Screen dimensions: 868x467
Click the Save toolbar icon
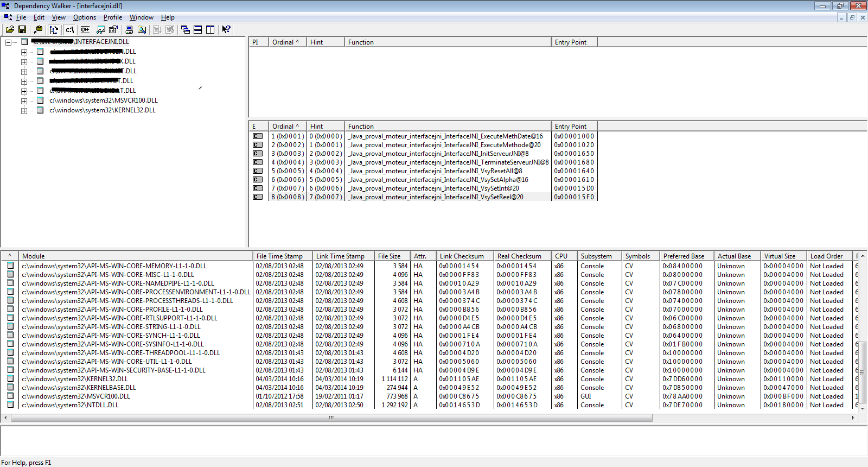(x=22, y=29)
